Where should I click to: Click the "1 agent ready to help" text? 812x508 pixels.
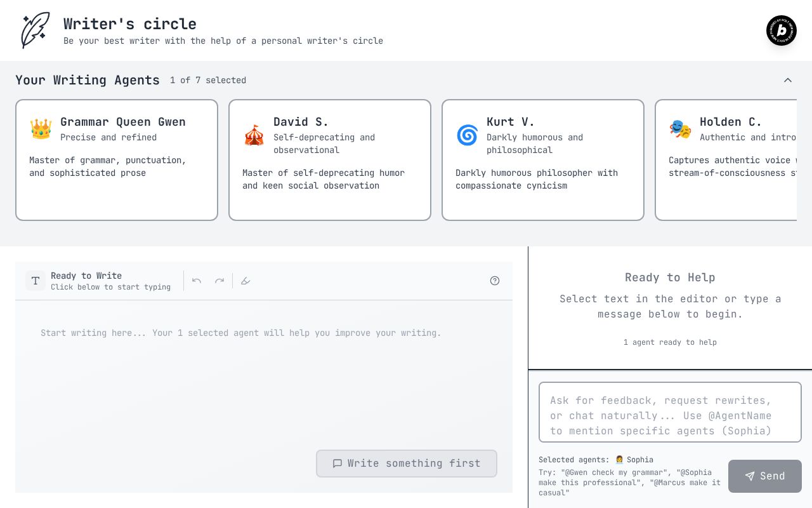tap(670, 342)
